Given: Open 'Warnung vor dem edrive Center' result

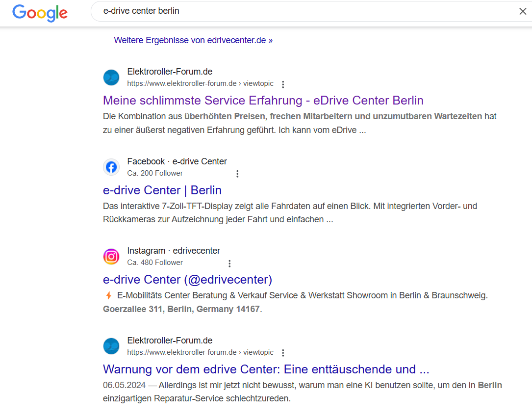Looking at the screenshot, I should click(266, 369).
